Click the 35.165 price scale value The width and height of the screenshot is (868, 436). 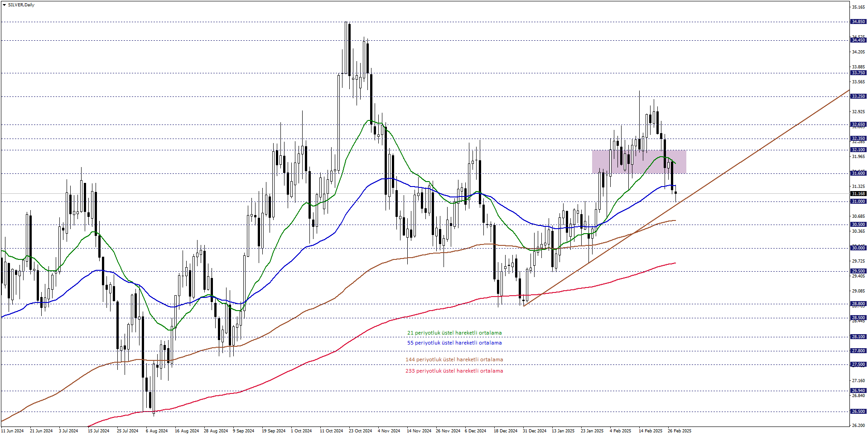coord(858,7)
